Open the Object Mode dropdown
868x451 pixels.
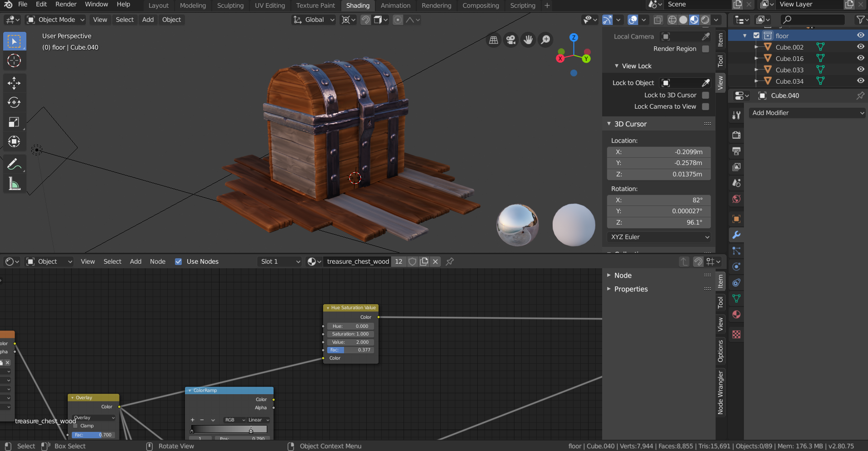click(x=55, y=20)
